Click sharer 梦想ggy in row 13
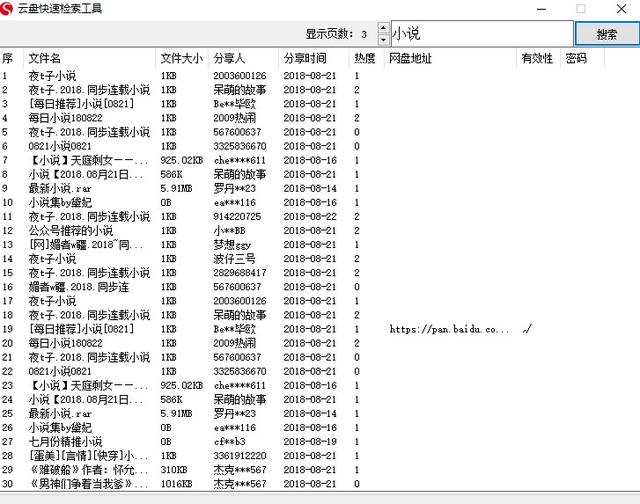The height and width of the screenshot is (504, 640). point(232,244)
